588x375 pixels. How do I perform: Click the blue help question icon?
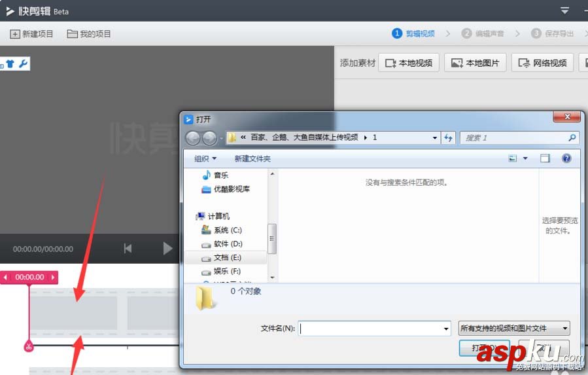[x=566, y=158]
